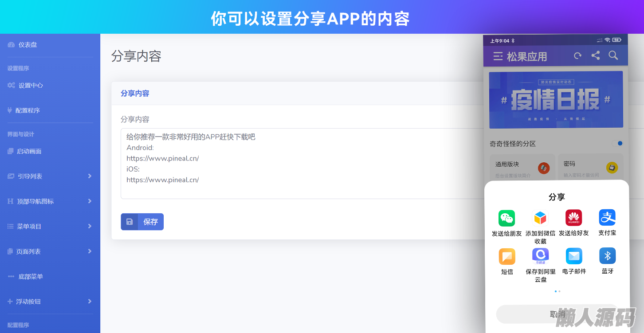Toggle the 奇奇怪怪的分区 switch
This screenshot has height=333, width=644.
pos(617,143)
